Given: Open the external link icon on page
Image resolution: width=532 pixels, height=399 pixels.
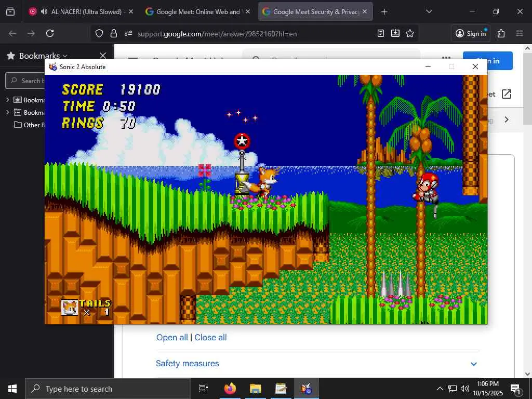Looking at the screenshot, I should pos(506,94).
